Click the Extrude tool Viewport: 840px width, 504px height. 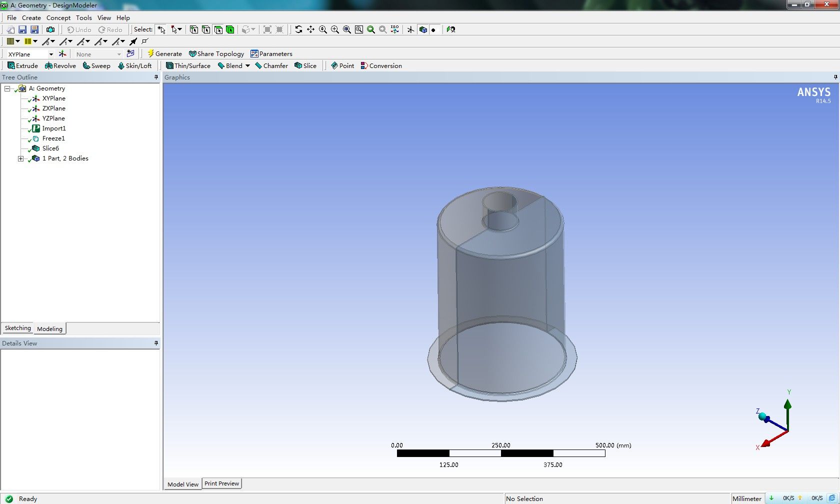click(x=23, y=66)
